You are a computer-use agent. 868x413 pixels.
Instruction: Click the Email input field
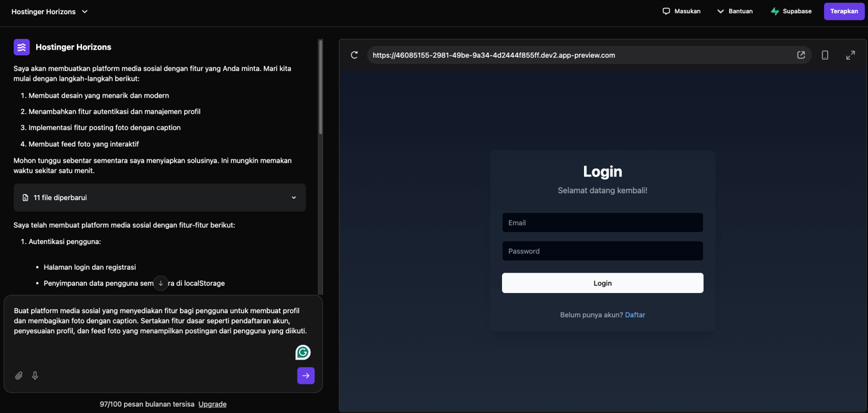(x=602, y=222)
